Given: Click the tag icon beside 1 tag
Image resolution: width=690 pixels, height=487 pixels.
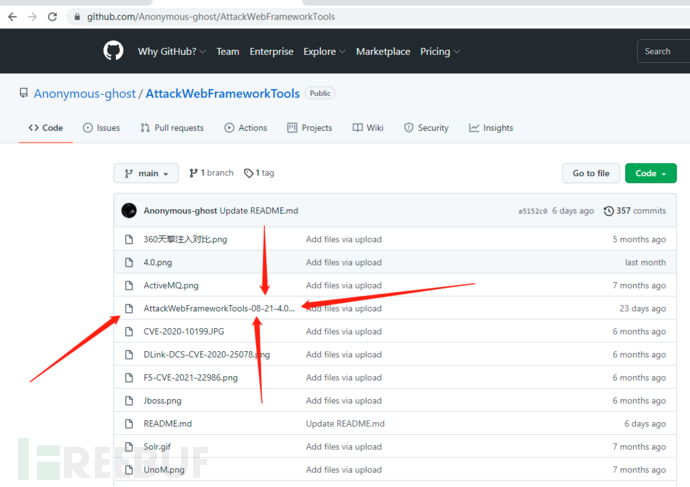Looking at the screenshot, I should (x=249, y=173).
